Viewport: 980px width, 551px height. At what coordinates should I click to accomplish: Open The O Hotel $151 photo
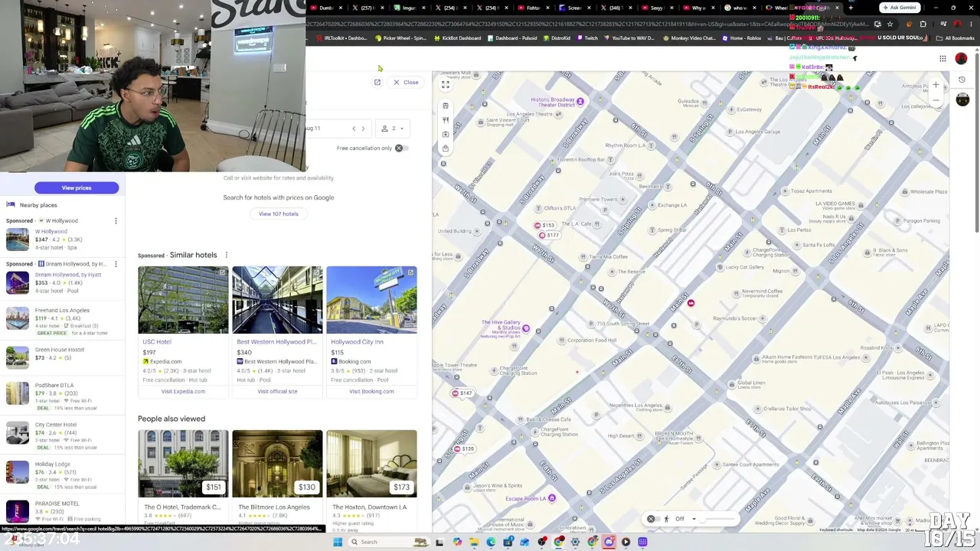(183, 464)
